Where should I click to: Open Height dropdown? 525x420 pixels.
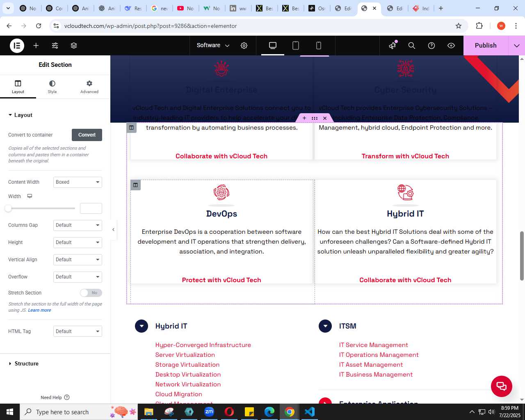tap(78, 242)
